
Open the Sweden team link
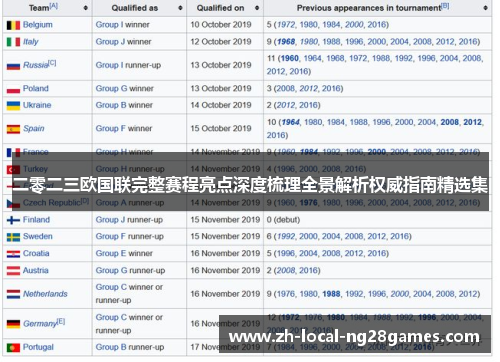[38, 236]
